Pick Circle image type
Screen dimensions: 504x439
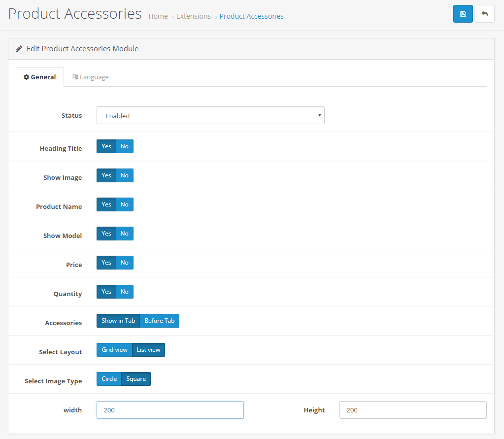click(109, 379)
